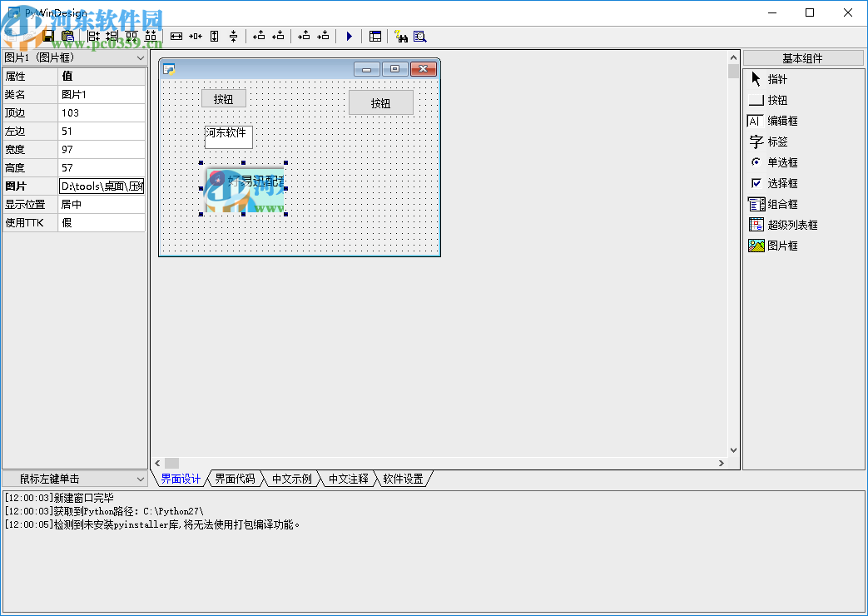
Task: Select the 指针 pointer tool
Action: coord(768,79)
